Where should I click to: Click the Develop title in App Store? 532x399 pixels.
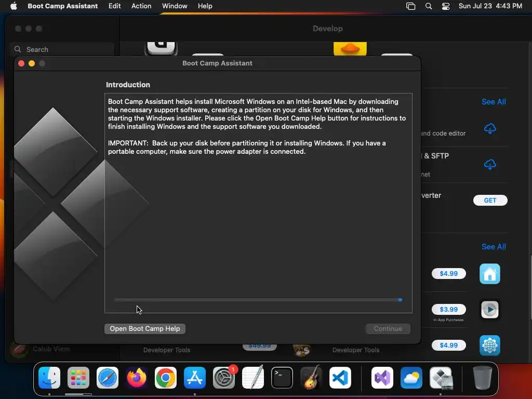tap(328, 29)
